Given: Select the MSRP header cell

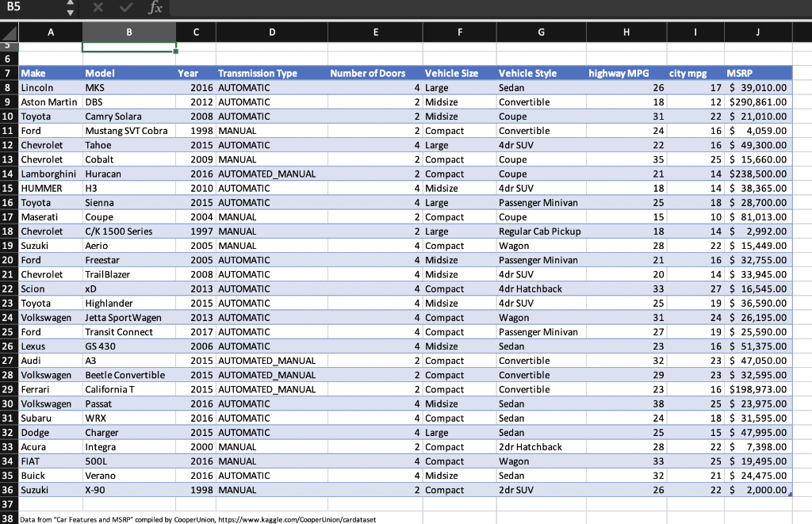Looking at the screenshot, I should click(757, 73).
